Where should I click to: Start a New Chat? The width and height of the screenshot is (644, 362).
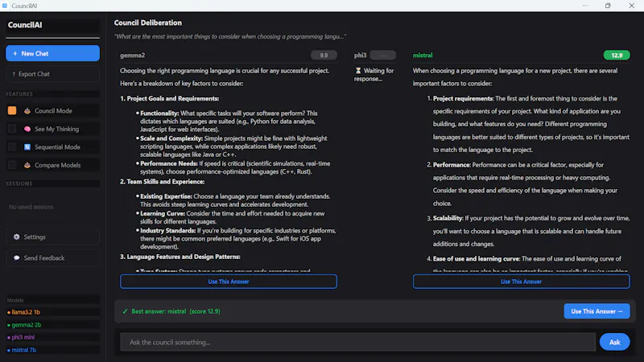coord(52,53)
